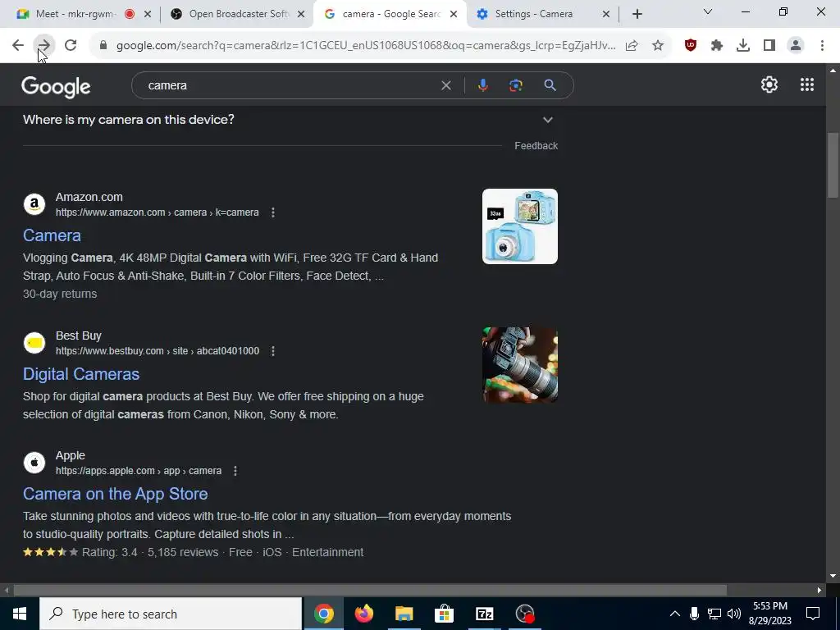Open the Google apps grid

pos(807,84)
